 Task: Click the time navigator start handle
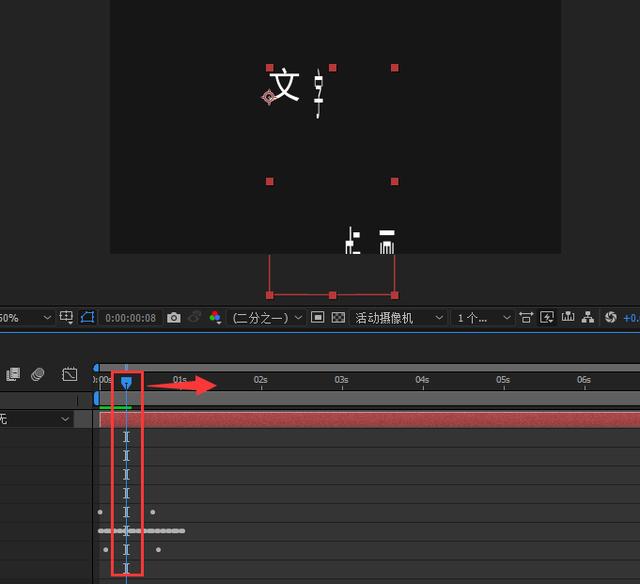96,368
